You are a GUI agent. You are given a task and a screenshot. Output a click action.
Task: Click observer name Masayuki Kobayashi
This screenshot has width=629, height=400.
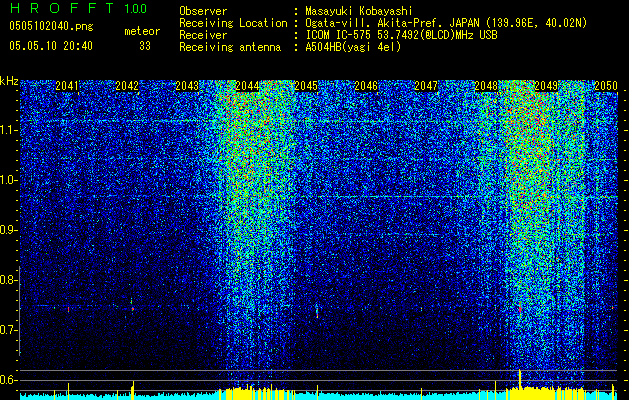point(358,11)
